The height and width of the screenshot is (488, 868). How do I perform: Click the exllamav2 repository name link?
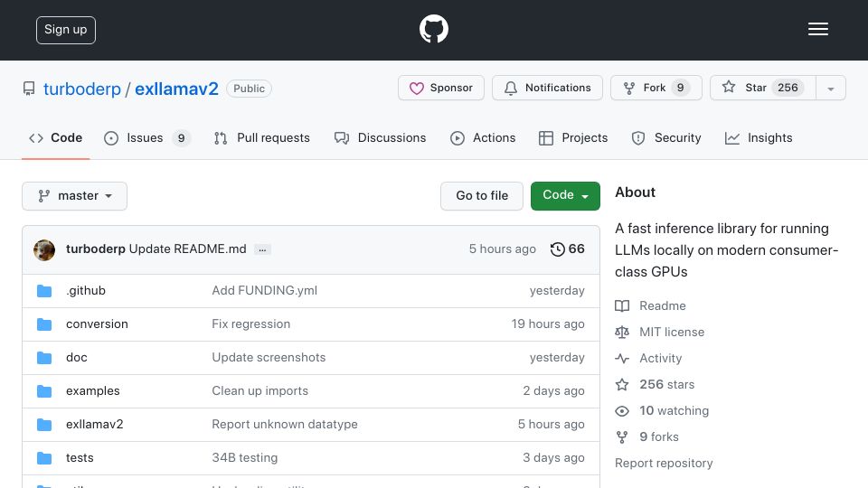coord(176,89)
